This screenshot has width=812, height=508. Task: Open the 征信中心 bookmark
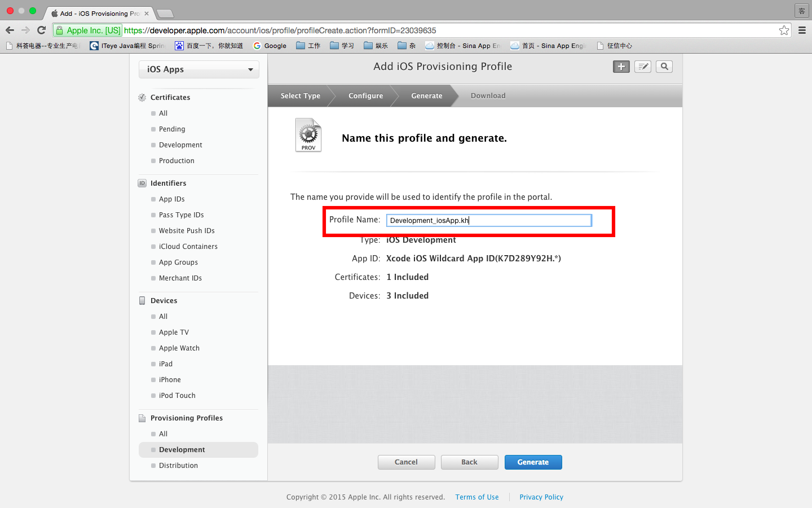615,46
